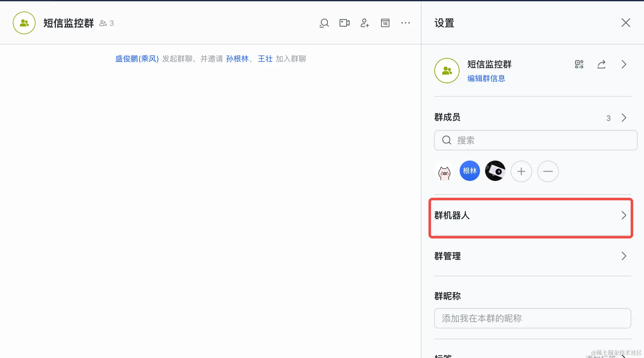644x358 pixels.
Task: Close the settings panel
Action: tap(626, 23)
